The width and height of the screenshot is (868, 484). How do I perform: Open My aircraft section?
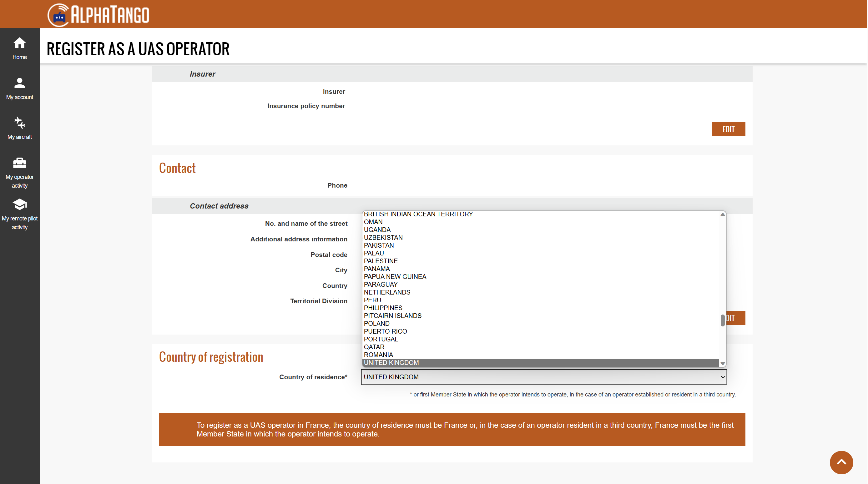(20, 129)
